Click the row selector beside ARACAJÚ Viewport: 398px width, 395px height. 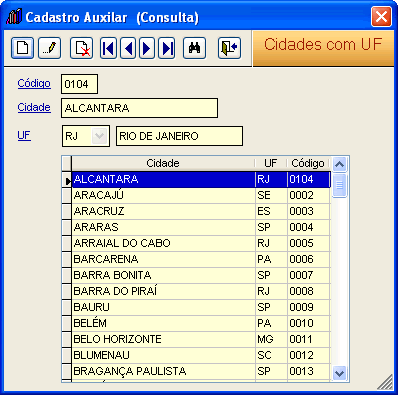click(x=67, y=195)
